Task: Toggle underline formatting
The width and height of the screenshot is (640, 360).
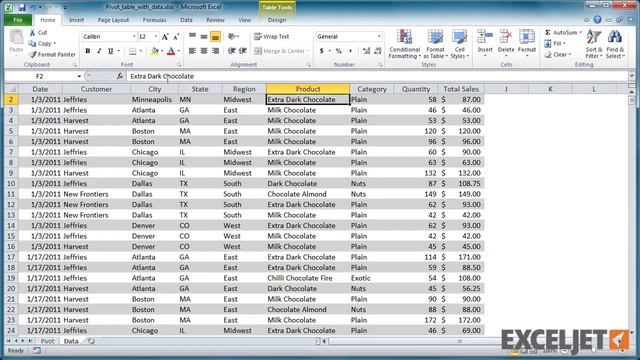Action: pos(110,51)
